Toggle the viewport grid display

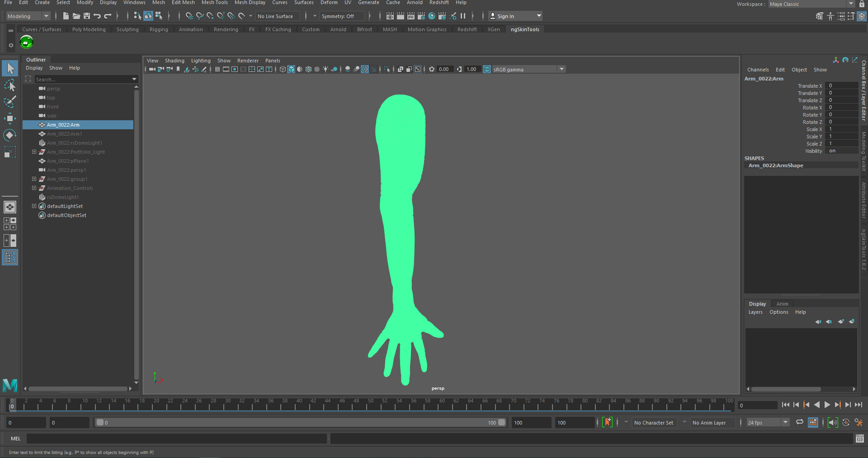pyautogui.click(x=217, y=69)
